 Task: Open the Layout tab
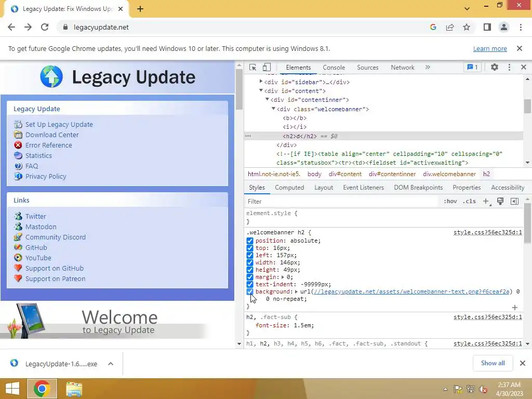pos(324,188)
